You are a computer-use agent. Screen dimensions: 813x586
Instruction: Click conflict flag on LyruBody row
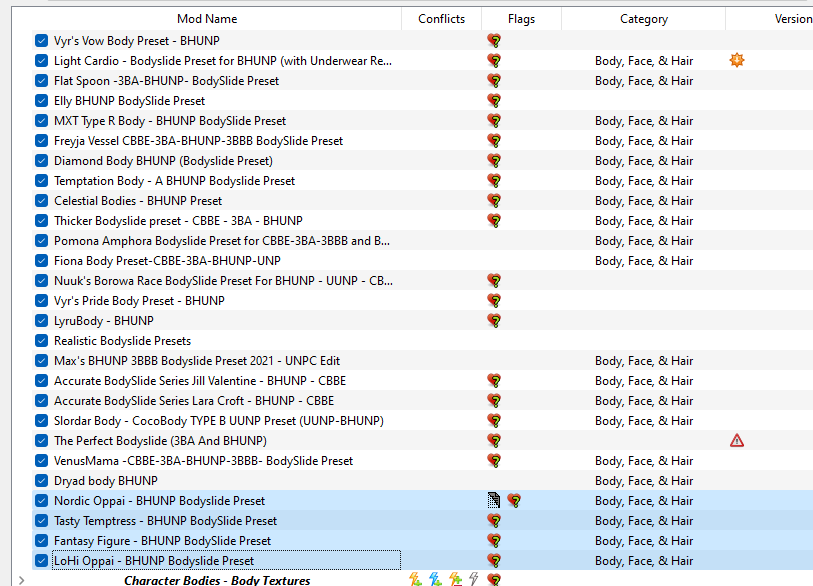tap(495, 321)
